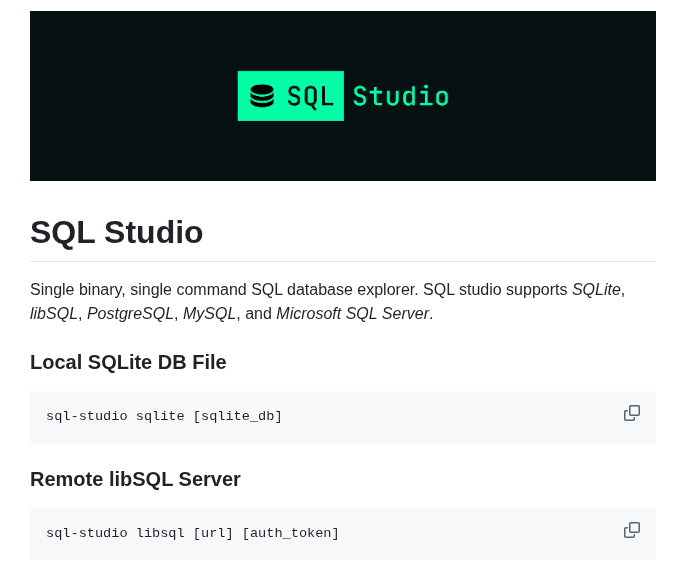Viewport: 682px width, 567px height.
Task: Click the database icon in the banner logo
Action: (x=262, y=96)
